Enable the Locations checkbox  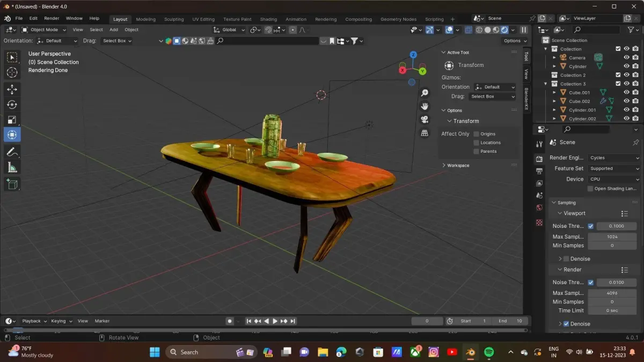pos(476,143)
